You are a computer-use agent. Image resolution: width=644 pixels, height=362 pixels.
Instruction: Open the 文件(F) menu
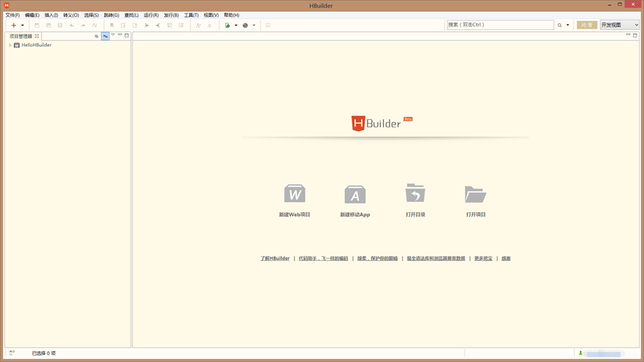point(12,15)
